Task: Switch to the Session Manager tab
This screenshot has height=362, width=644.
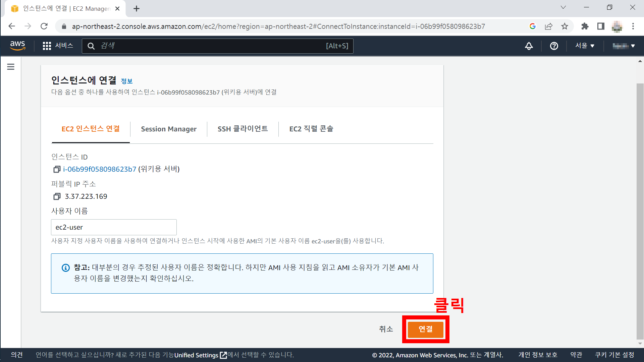Action: 169,129
